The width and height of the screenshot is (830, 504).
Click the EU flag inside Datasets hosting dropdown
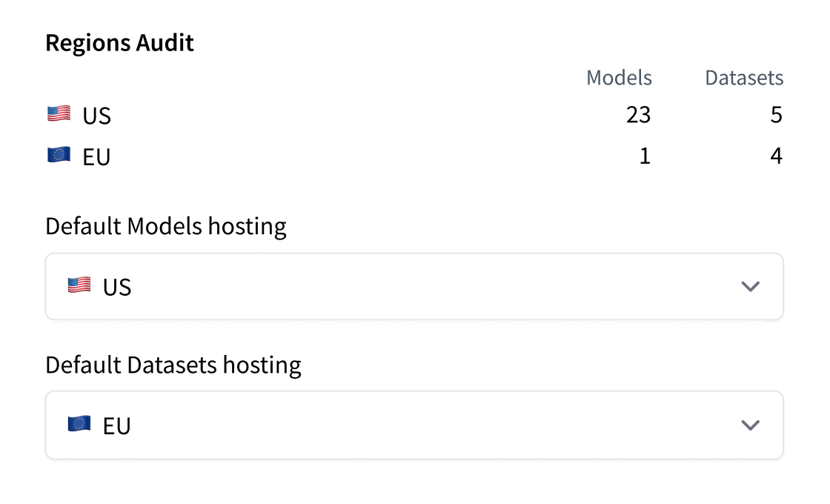(79, 425)
